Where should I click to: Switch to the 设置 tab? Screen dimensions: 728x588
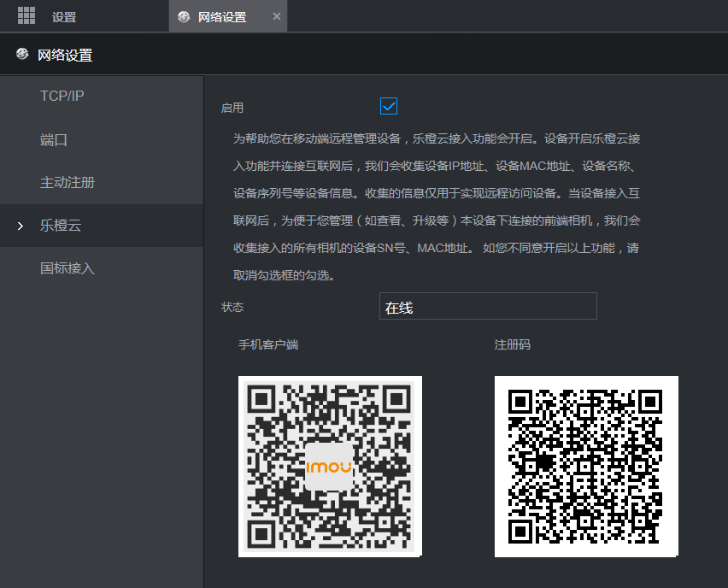[x=64, y=17]
